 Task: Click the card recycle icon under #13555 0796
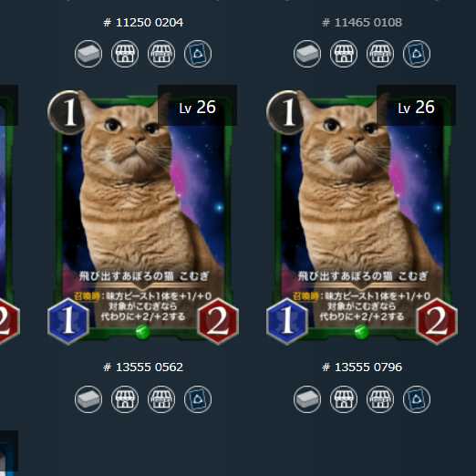coord(417,399)
